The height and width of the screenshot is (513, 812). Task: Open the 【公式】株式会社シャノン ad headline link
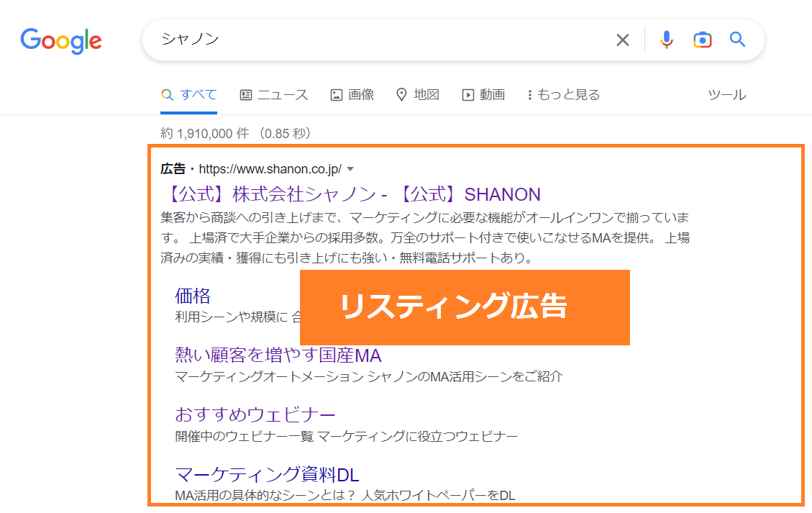pos(352,194)
